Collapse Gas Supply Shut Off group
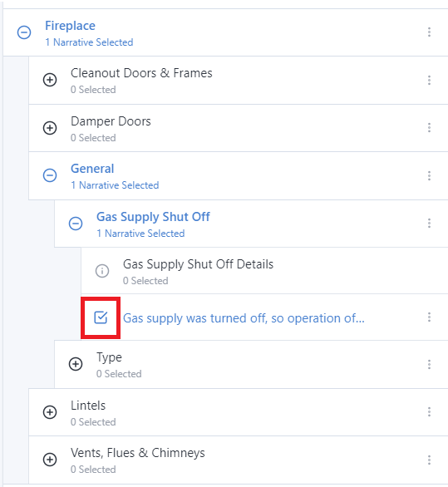The width and height of the screenshot is (448, 487). pyautogui.click(x=76, y=224)
